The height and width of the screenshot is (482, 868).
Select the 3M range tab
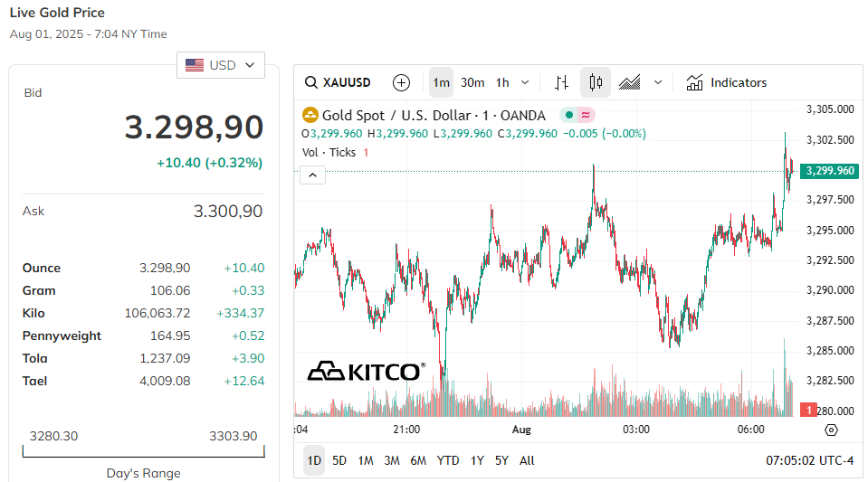click(391, 460)
